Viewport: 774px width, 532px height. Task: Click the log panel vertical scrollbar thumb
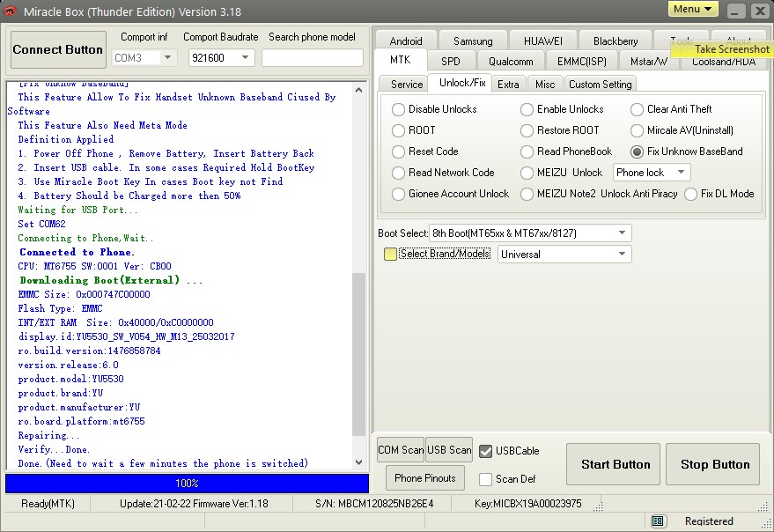pos(359,354)
